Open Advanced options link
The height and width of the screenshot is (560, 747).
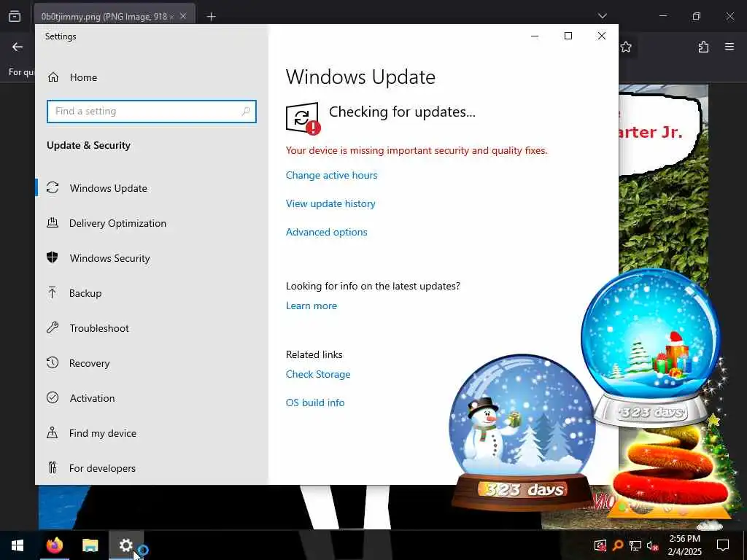326,232
